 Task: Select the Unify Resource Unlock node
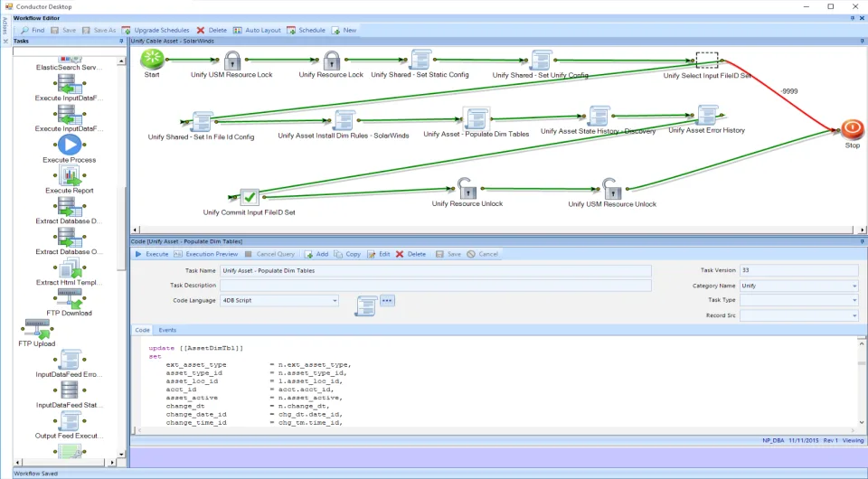pos(467,189)
